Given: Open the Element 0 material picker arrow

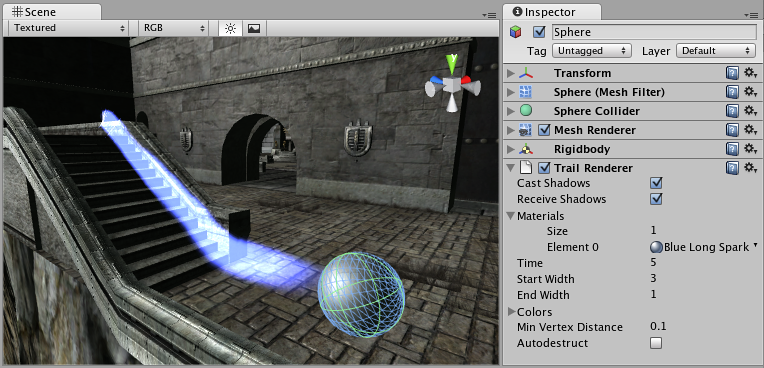Looking at the screenshot, I should click(756, 245).
